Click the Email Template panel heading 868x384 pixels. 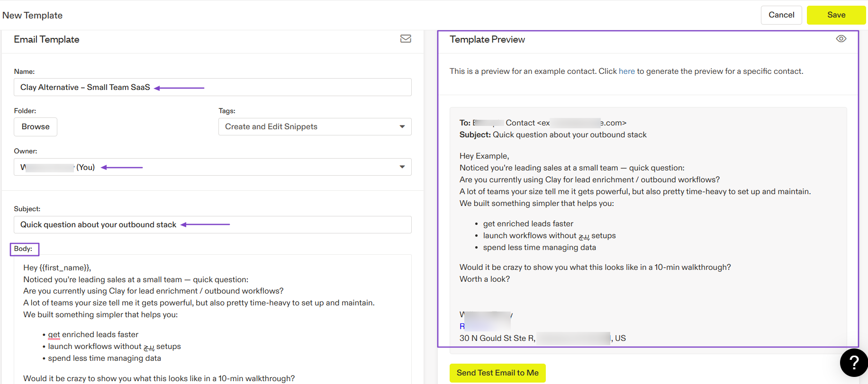point(46,39)
